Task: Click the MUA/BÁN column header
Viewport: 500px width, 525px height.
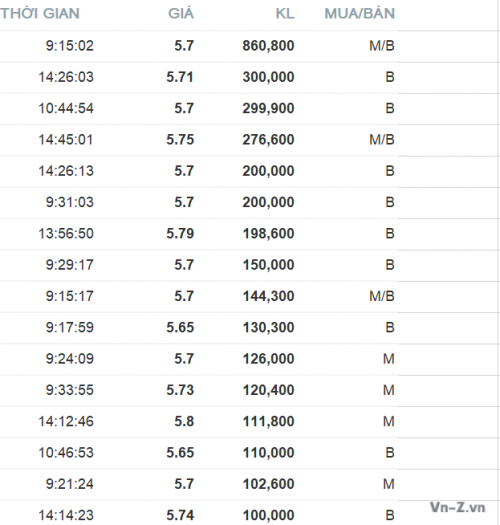Action: coord(360,13)
